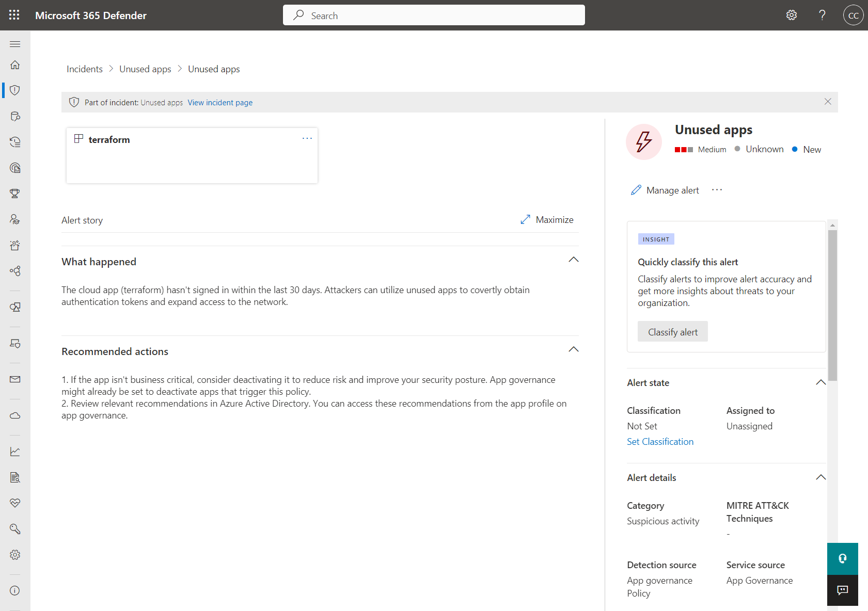This screenshot has height=611, width=868.
Task: Click the App Governance service source
Action: tap(759, 581)
